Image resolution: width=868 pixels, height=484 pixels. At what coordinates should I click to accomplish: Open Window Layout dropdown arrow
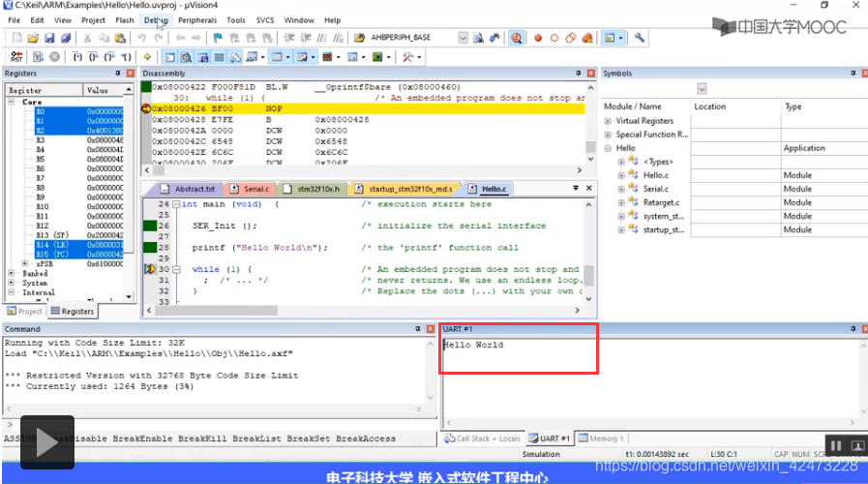pyautogui.click(x=620, y=38)
